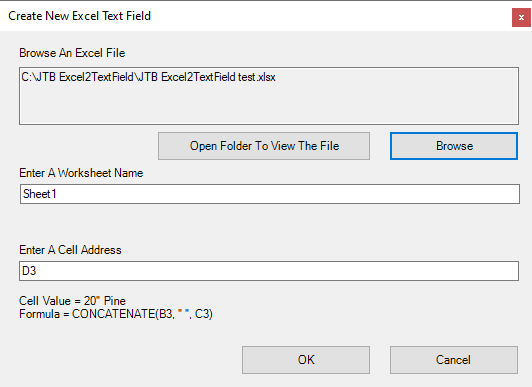Click inside the Excel file path box
The height and width of the screenshot is (387, 532).
(x=269, y=96)
